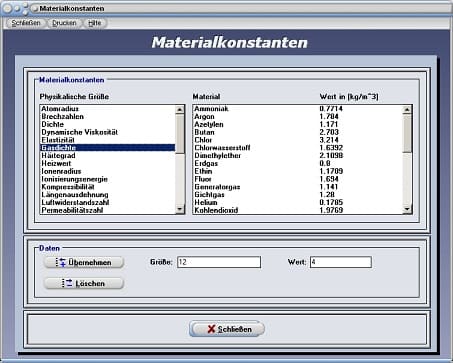Select the Butan material row
This screenshot has height=363, width=453.
point(298,132)
